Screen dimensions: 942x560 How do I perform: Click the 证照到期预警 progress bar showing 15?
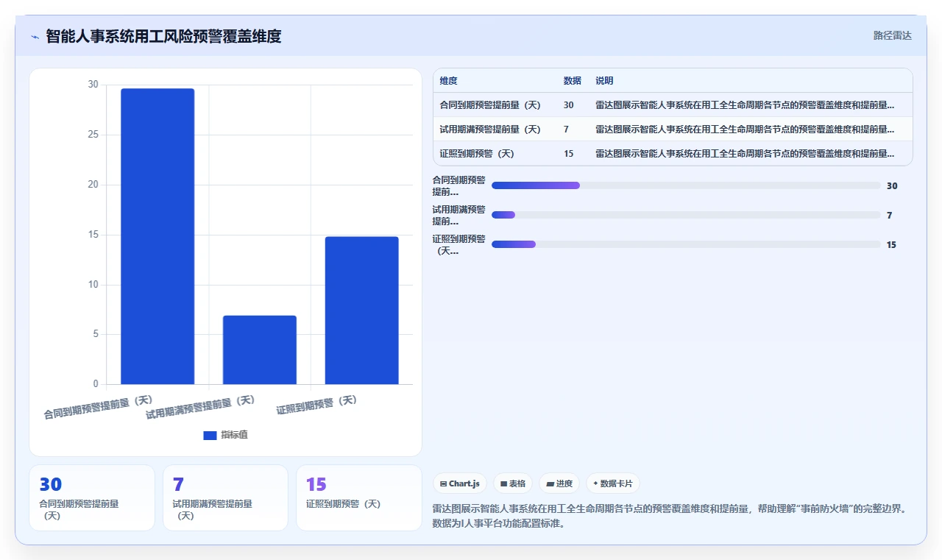tap(686, 244)
